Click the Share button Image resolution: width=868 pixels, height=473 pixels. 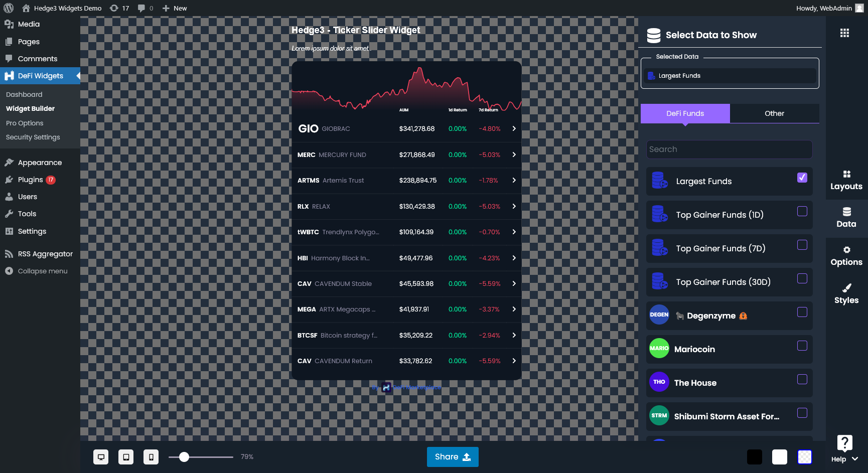pyautogui.click(x=452, y=456)
